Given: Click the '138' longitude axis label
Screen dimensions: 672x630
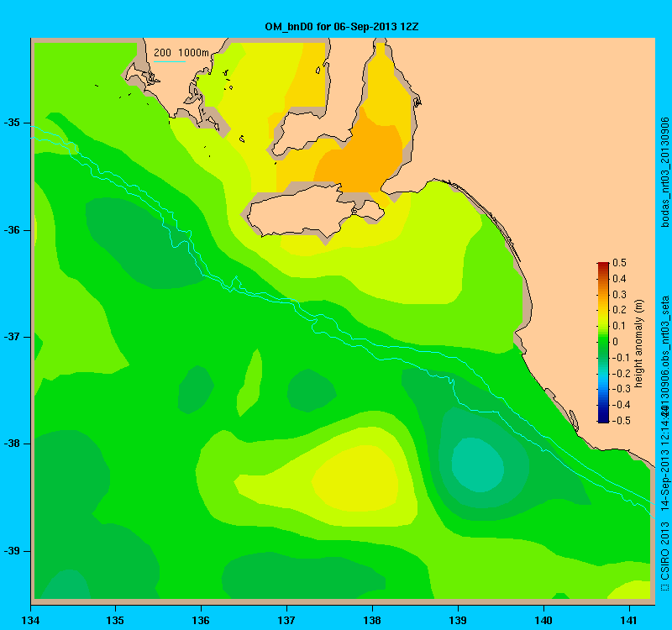Looking at the screenshot, I should tap(372, 620).
